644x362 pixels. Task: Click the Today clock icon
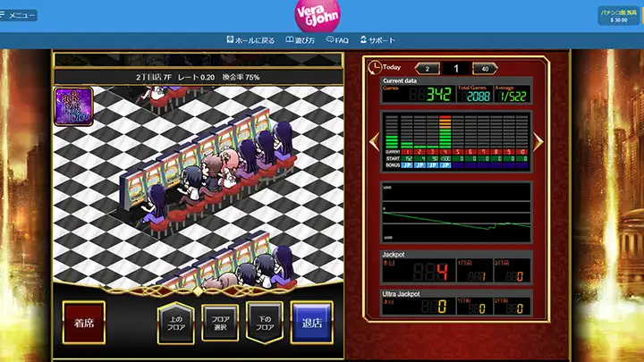[x=374, y=66]
